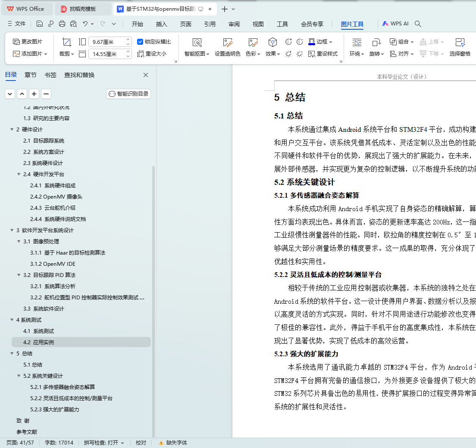Collapse the '3.2 目标跟踪 PID 算法' tree node
This screenshot has height=448, width=476.
(19, 275)
